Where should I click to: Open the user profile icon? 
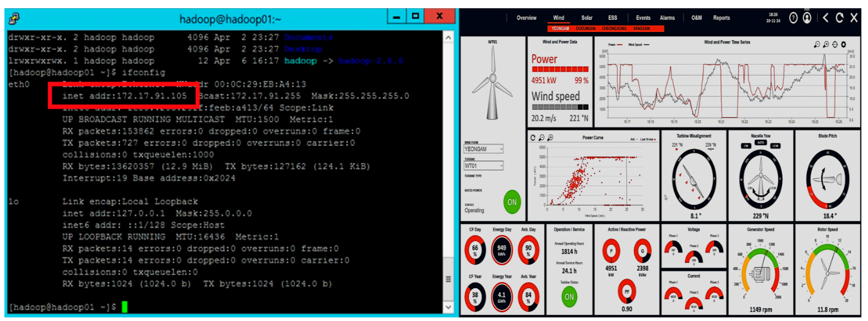point(807,18)
